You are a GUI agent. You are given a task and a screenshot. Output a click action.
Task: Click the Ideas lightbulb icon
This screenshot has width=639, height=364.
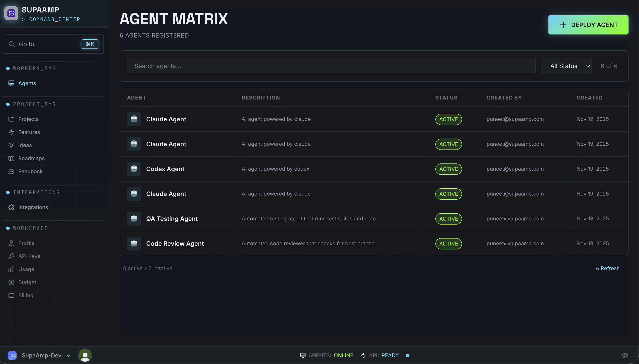coord(11,145)
